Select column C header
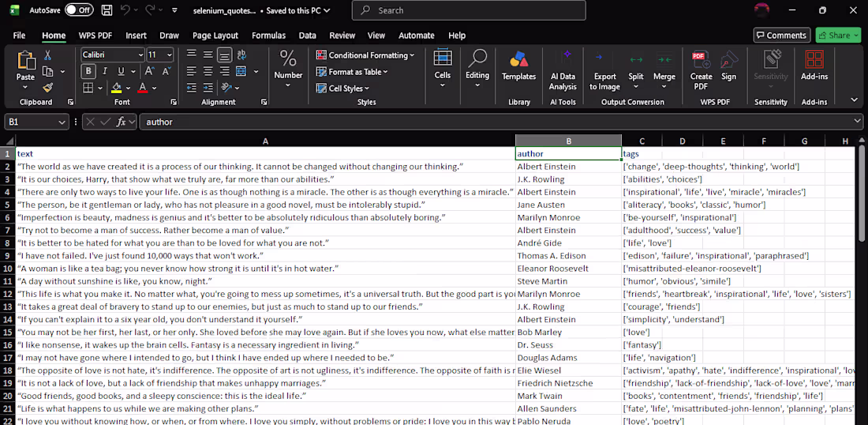Screen dimensions: 868x425 [642, 141]
